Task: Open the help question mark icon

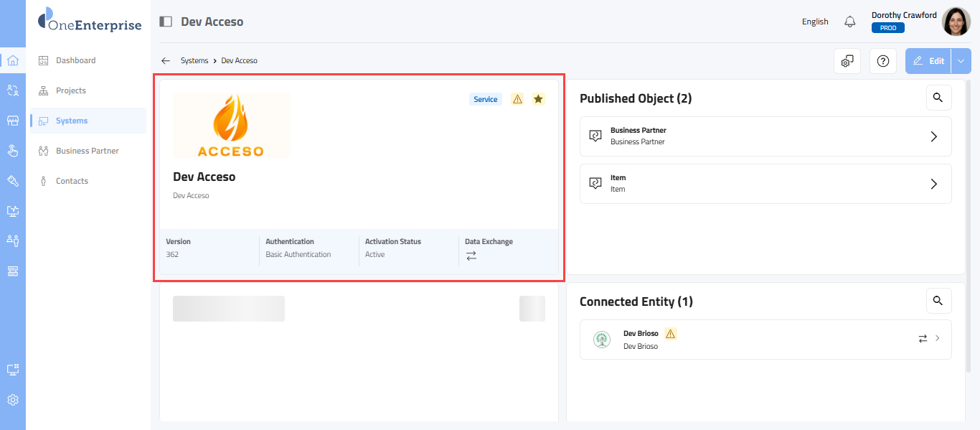Action: point(883,61)
